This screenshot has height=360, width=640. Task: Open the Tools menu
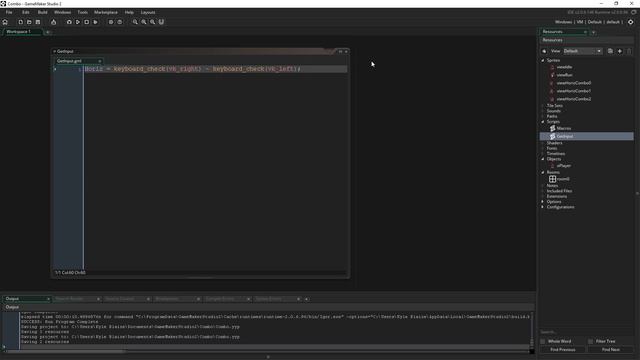point(82,12)
